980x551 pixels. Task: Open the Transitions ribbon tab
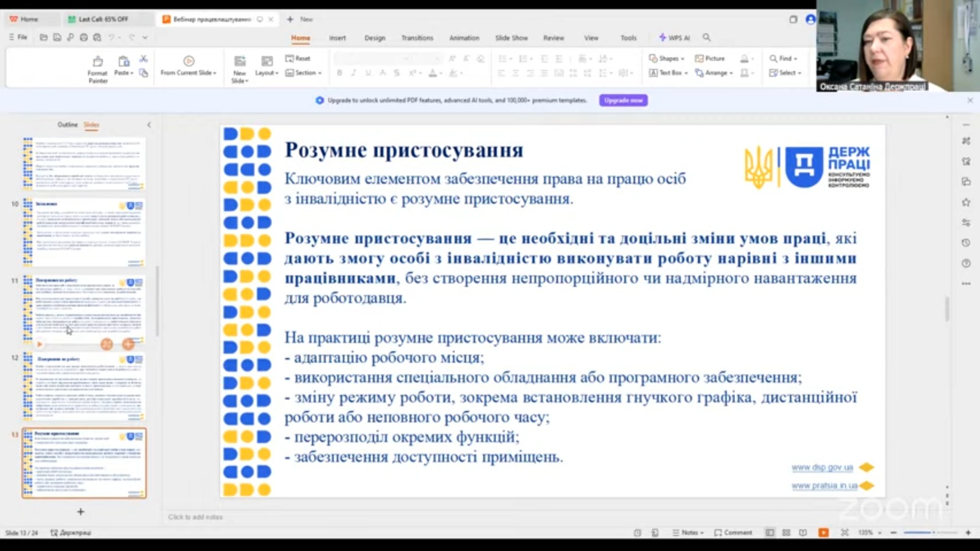pos(417,38)
